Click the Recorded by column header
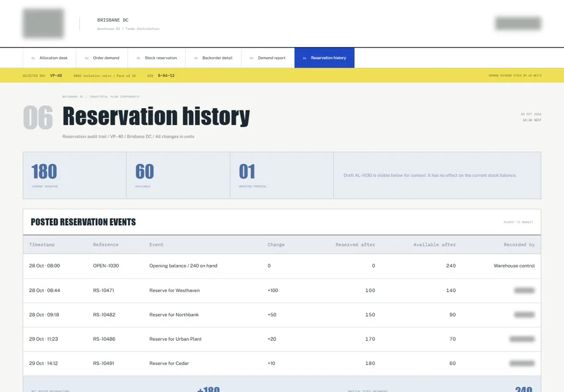The height and width of the screenshot is (392, 564). tap(519, 244)
